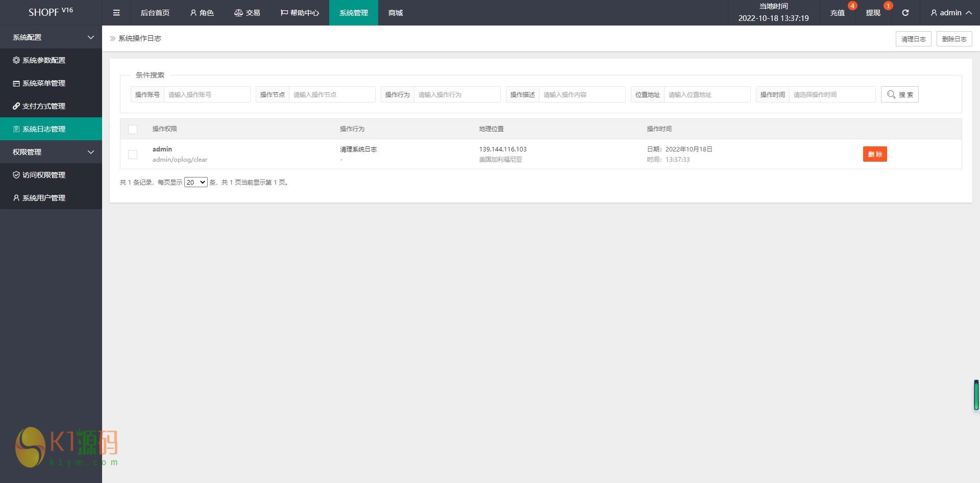Click the 操作行为 column header
The image size is (980, 483).
pyautogui.click(x=352, y=129)
